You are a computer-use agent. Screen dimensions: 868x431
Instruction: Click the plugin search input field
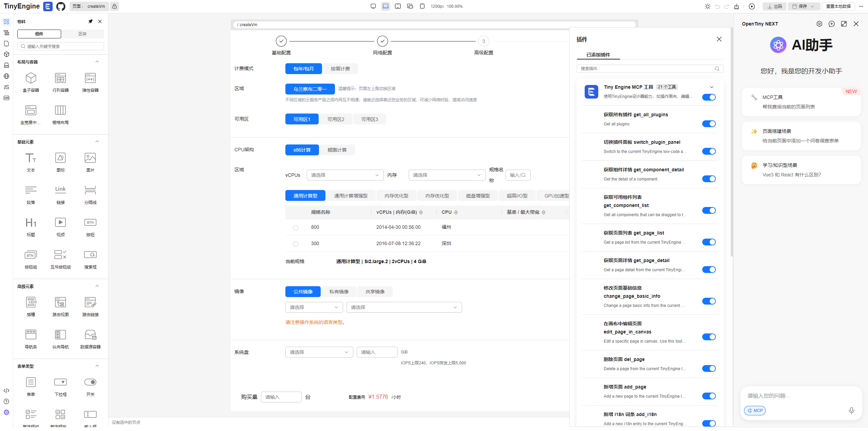[645, 69]
